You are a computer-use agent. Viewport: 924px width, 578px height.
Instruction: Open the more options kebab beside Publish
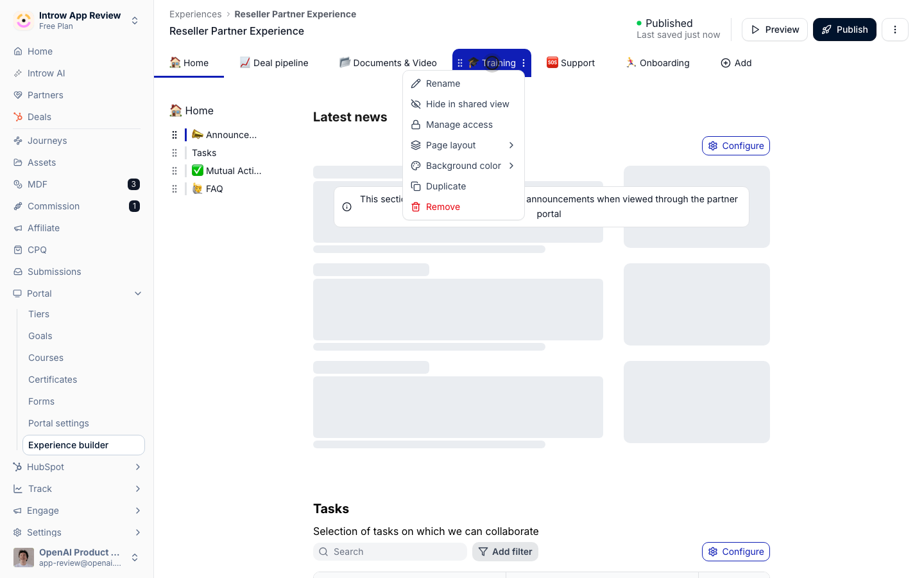(x=895, y=30)
